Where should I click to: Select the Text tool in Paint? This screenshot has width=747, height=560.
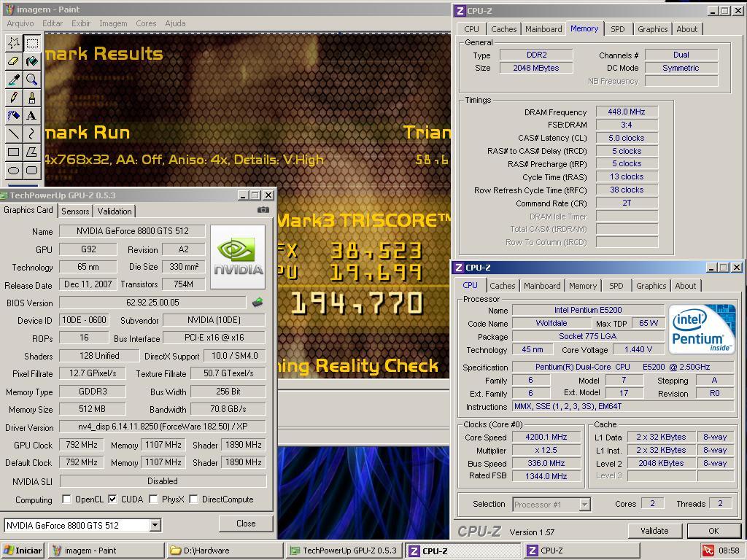[32, 116]
